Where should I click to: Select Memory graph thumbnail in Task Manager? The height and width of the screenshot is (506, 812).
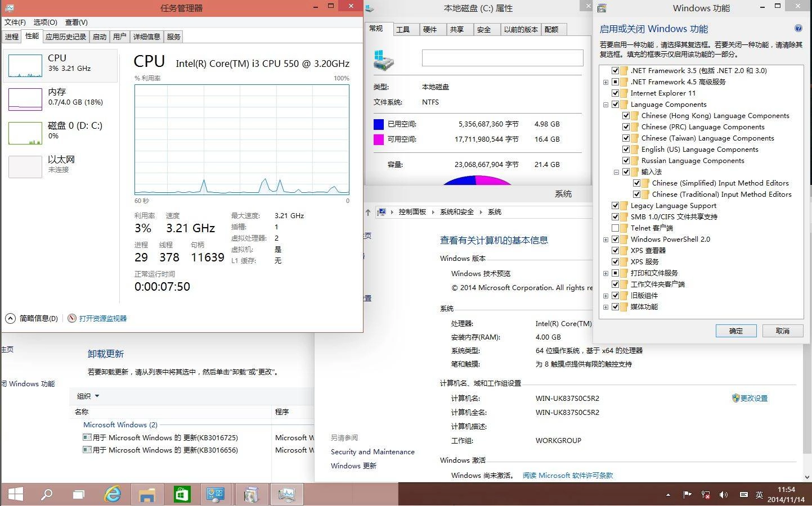(x=25, y=100)
